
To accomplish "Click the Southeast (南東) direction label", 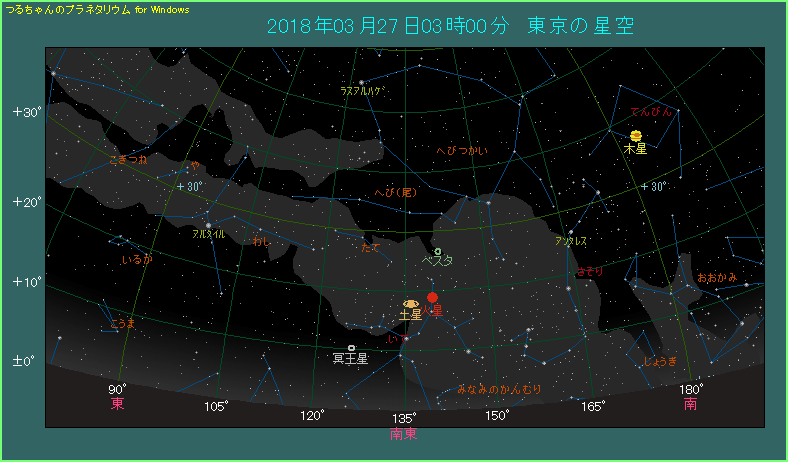I will 404,433.
